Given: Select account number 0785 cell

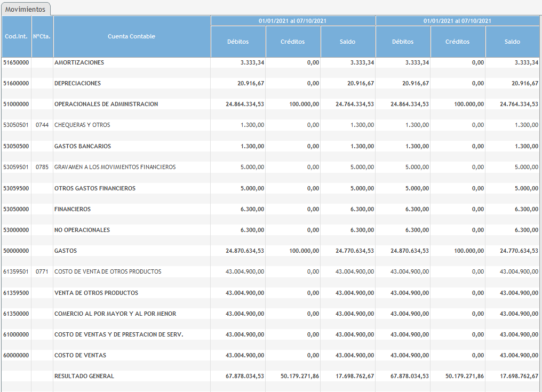Looking at the screenshot, I should click(42, 167).
